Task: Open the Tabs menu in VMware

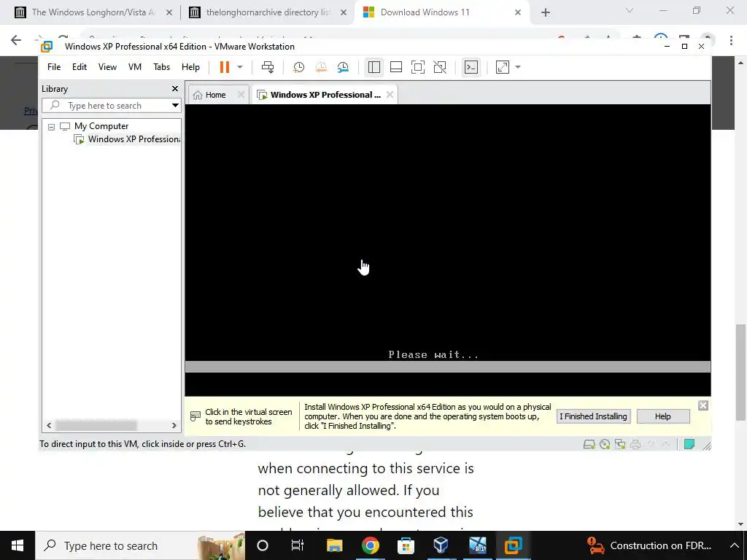Action: [161, 67]
